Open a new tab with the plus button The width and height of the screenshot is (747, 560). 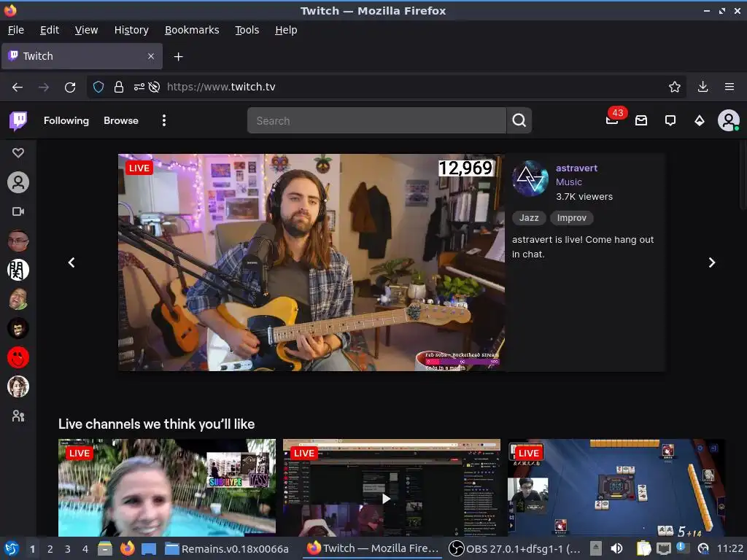coord(178,57)
